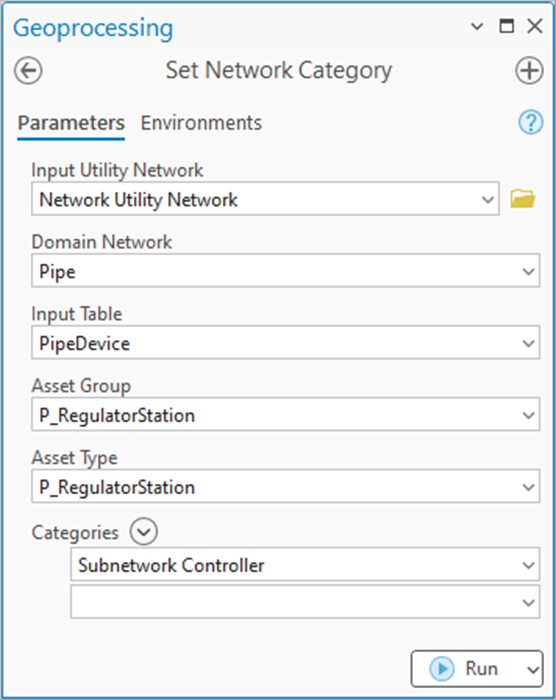Viewport: 556px width, 700px height.
Task: Open the Domain Network dropdown showing Pipe
Action: [285, 271]
